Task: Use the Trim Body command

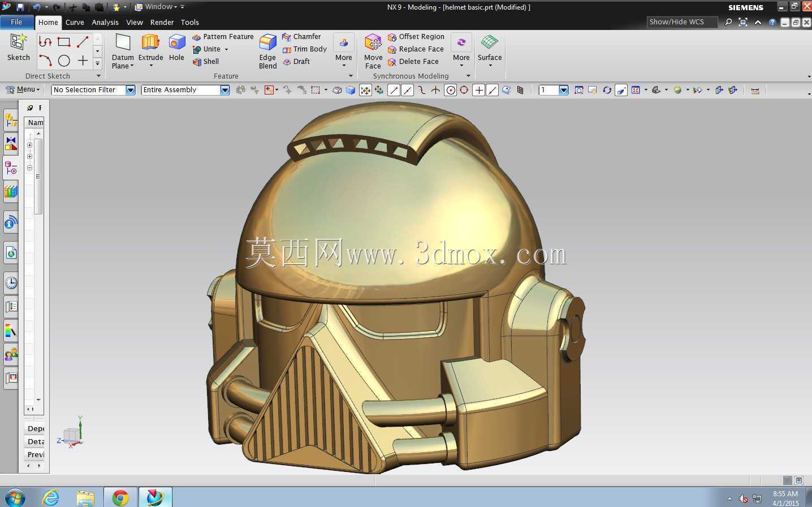Action: coord(305,49)
